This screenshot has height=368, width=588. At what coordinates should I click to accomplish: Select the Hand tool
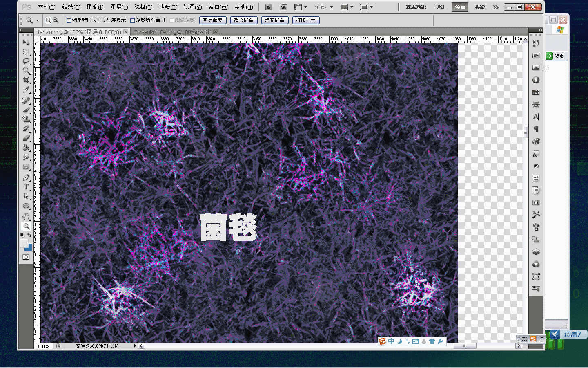(x=26, y=217)
